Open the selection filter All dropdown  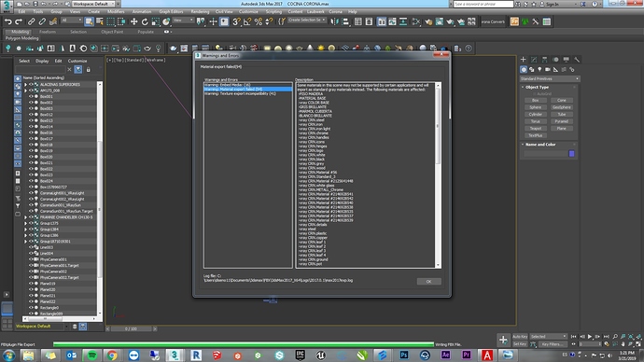[72, 21]
